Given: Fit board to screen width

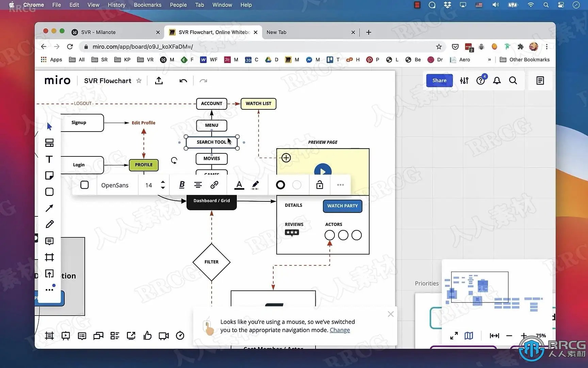Looking at the screenshot, I should click(x=494, y=336).
